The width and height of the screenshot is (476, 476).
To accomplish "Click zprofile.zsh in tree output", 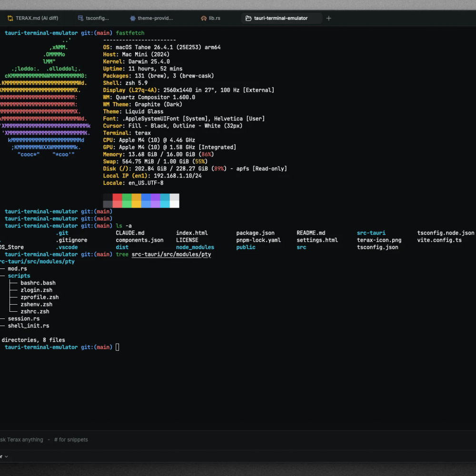I will (40, 297).
